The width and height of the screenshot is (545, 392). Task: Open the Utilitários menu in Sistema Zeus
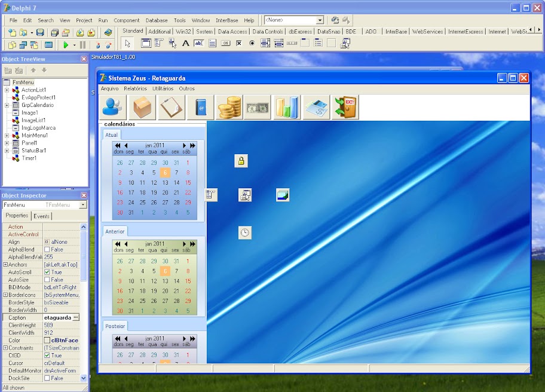163,88
